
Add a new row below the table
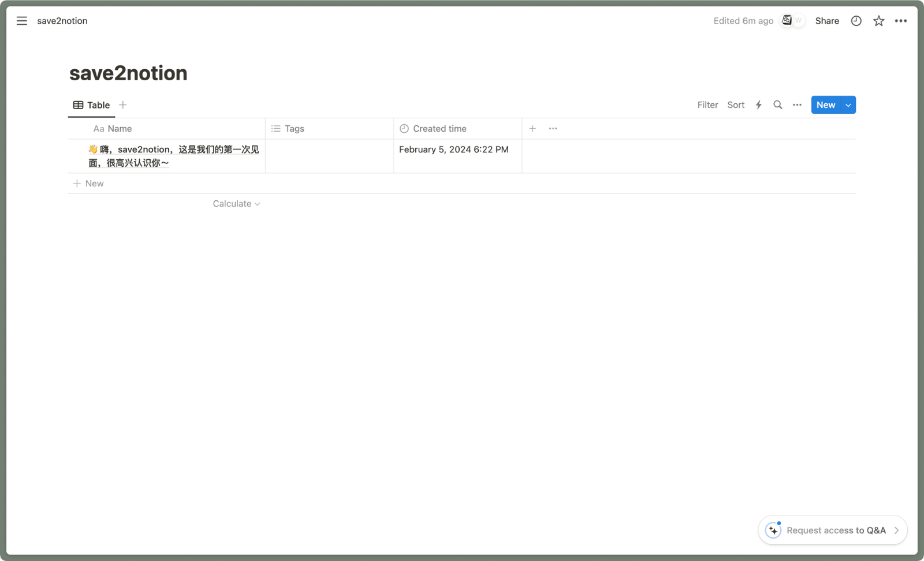89,184
